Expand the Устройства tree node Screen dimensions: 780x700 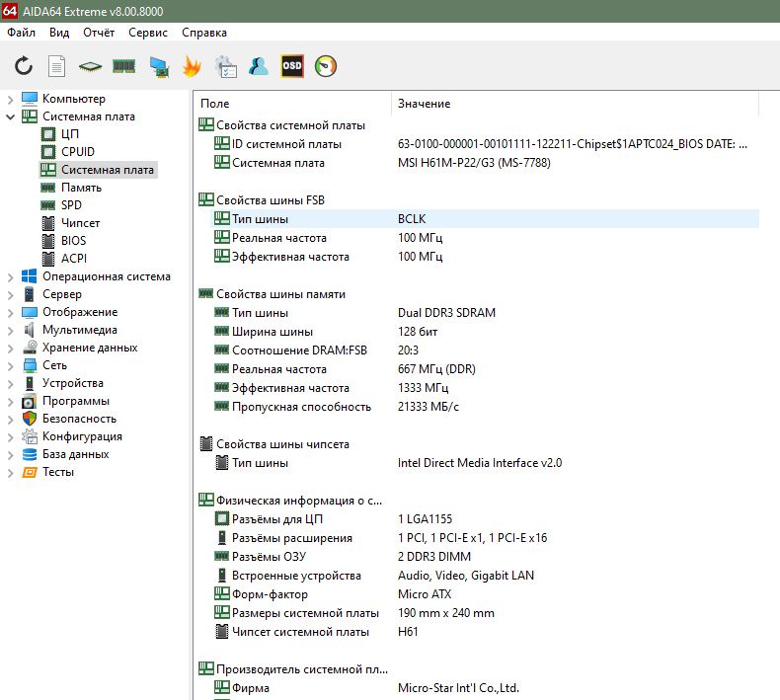(x=11, y=384)
